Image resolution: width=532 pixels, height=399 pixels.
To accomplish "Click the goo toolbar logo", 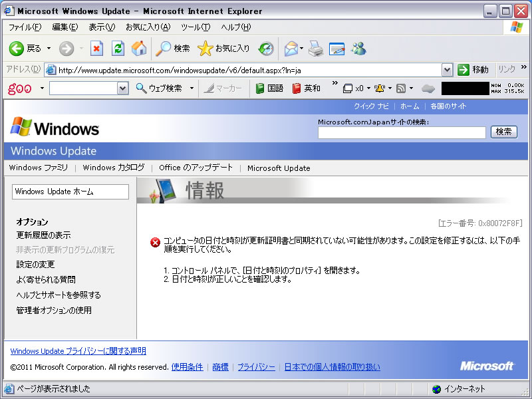I will coord(20,88).
